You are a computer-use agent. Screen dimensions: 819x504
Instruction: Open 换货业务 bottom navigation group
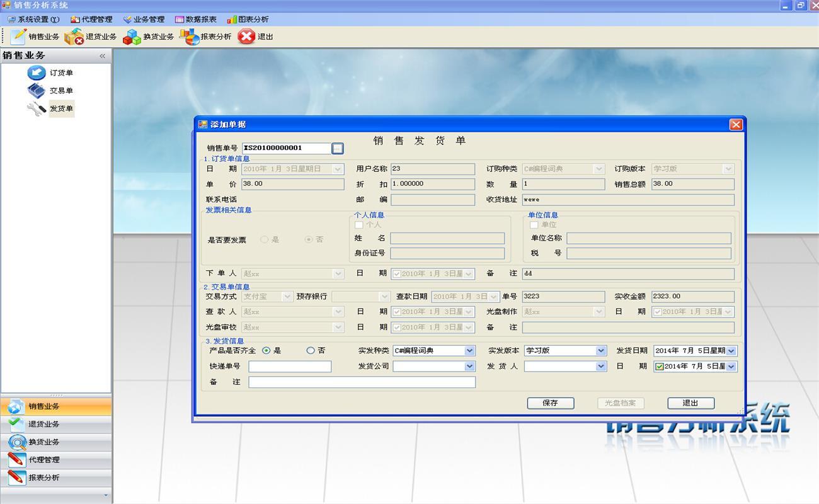tap(56, 442)
